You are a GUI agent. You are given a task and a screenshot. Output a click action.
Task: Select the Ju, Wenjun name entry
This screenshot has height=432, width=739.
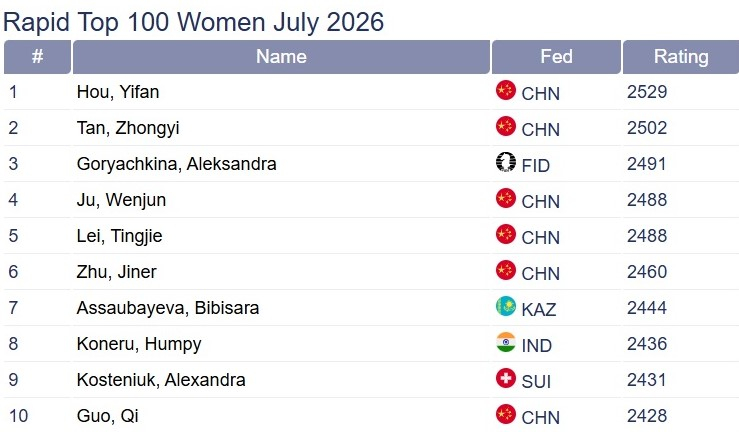(121, 200)
